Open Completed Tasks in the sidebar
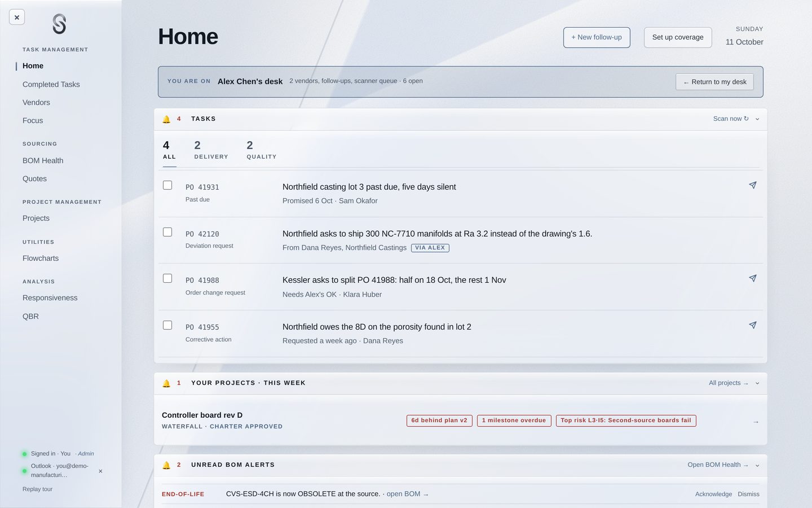 point(51,84)
